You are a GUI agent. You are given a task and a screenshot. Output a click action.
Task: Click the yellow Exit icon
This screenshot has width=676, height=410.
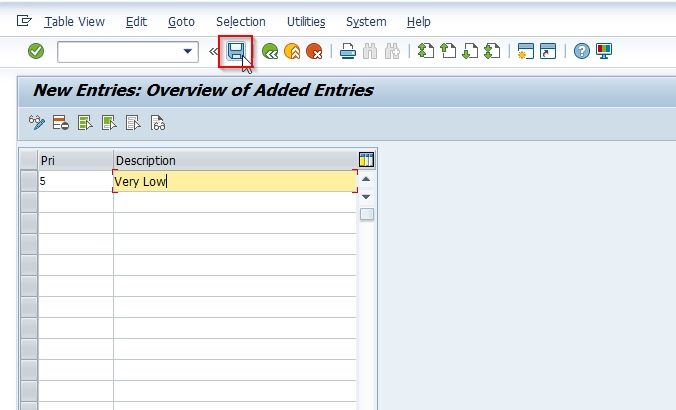[292, 51]
